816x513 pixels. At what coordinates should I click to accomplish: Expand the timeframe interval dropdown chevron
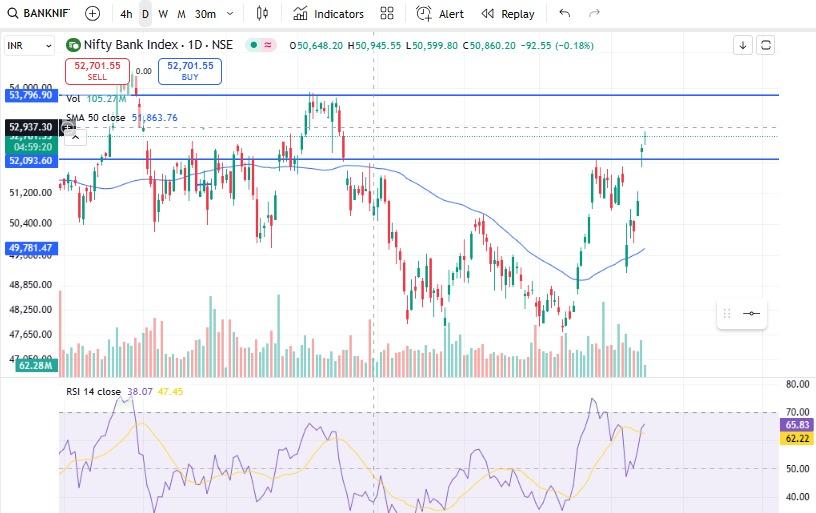pyautogui.click(x=230, y=14)
